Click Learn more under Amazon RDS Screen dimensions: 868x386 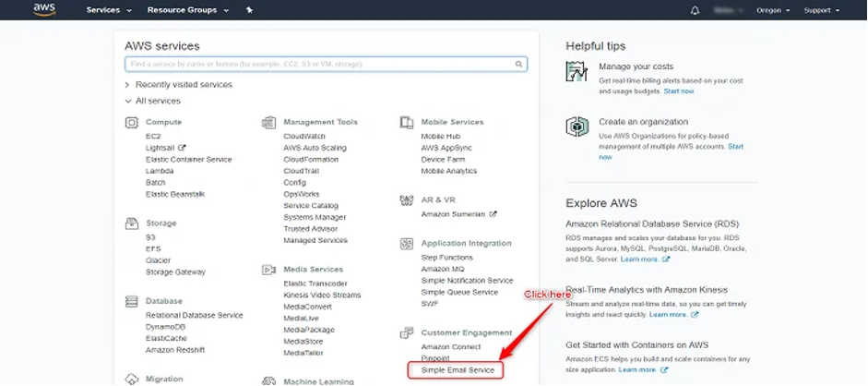coord(640,259)
